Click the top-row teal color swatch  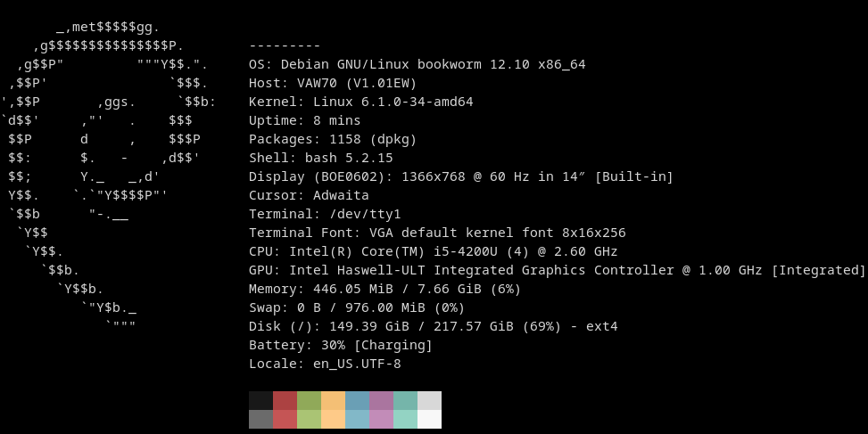(405, 400)
